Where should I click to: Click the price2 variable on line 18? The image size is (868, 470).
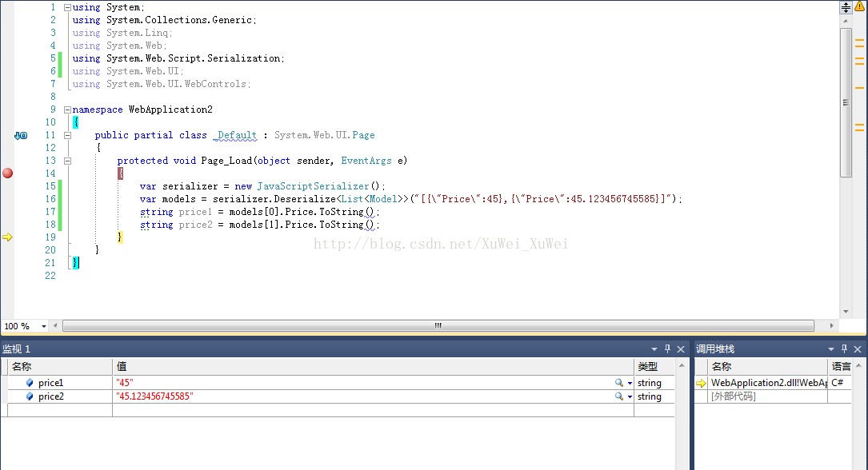195,225
